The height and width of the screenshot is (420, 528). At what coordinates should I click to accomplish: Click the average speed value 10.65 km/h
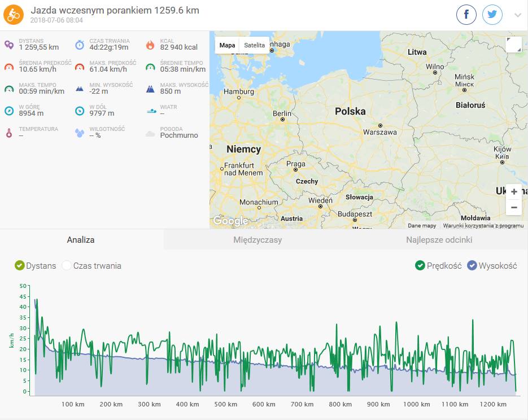[38, 69]
